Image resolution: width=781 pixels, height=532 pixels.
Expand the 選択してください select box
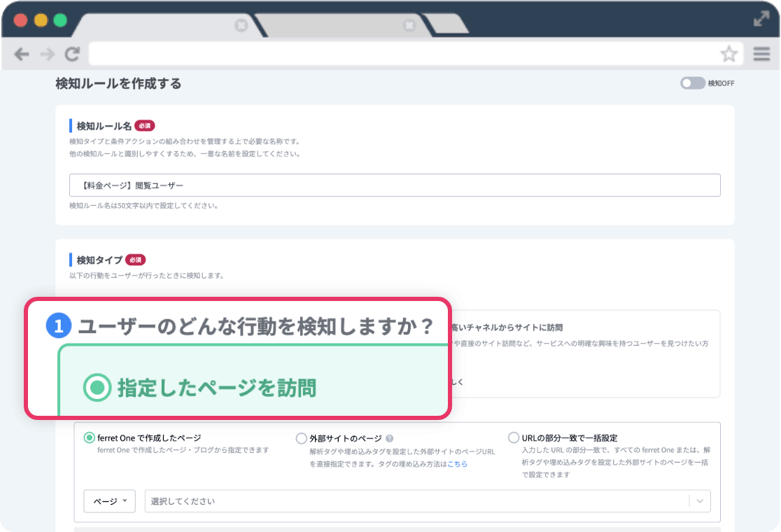click(x=427, y=501)
